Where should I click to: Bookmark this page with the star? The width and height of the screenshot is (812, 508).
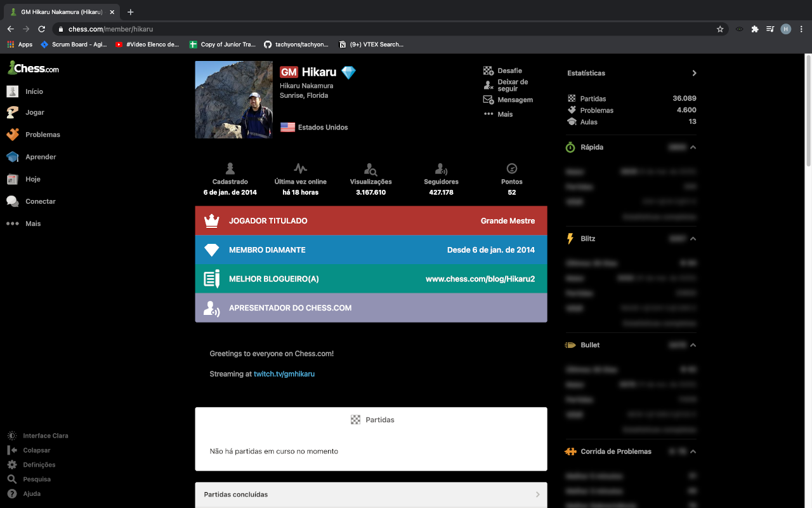[720, 29]
